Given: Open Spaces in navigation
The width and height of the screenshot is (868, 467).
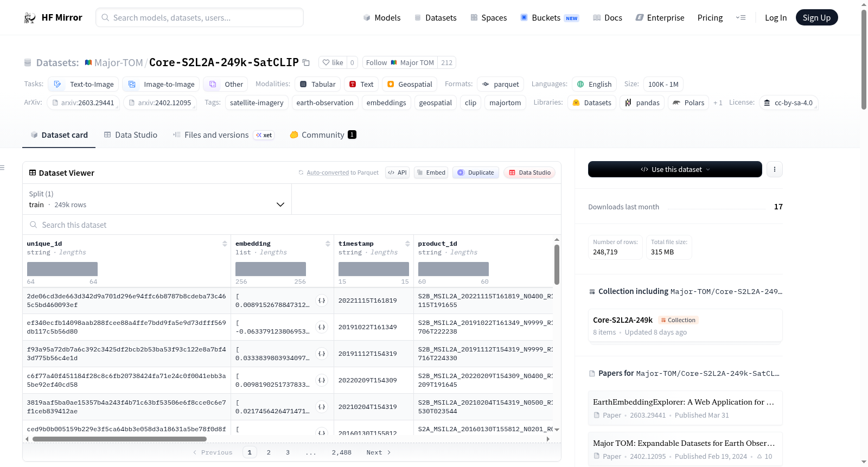Looking at the screenshot, I should pos(488,18).
